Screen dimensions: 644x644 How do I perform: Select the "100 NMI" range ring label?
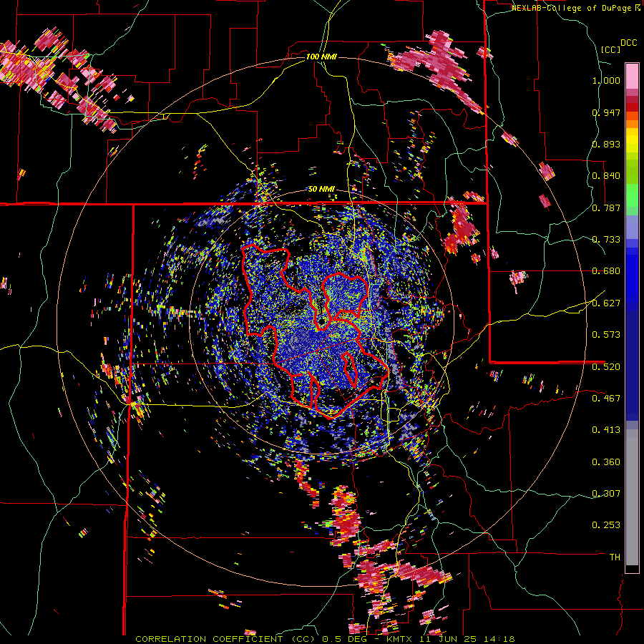(321, 57)
